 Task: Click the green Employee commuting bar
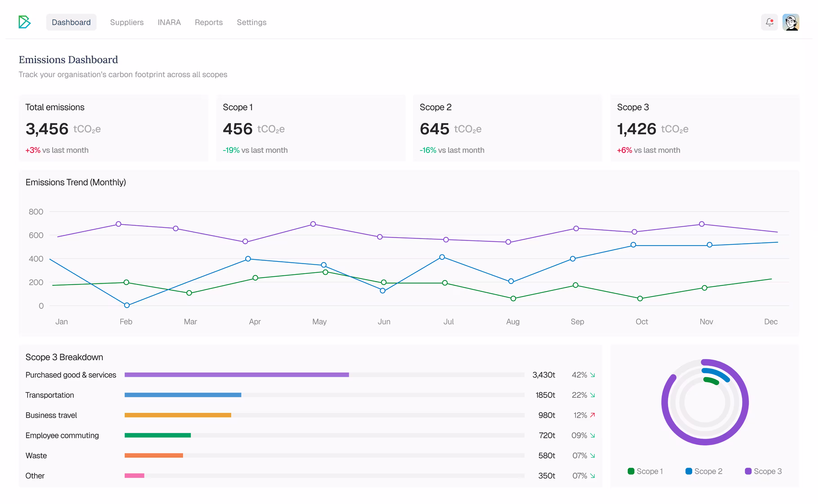(x=158, y=435)
